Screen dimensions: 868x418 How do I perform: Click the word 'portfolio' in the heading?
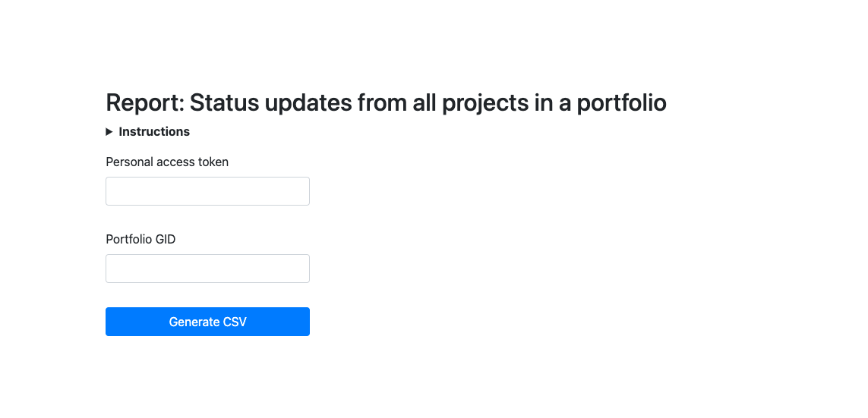coord(621,103)
